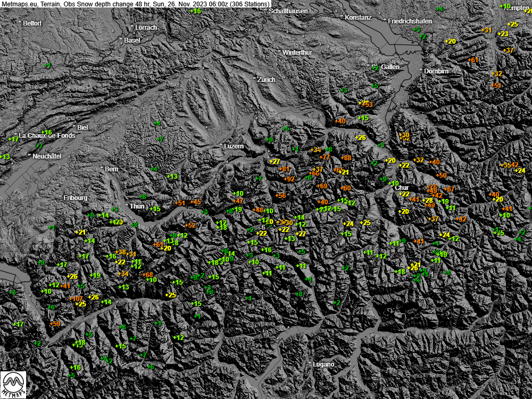Image resolution: width=532 pixels, height=399 pixels.
Task: Select the +59 orange station reading
Action: (55, 323)
